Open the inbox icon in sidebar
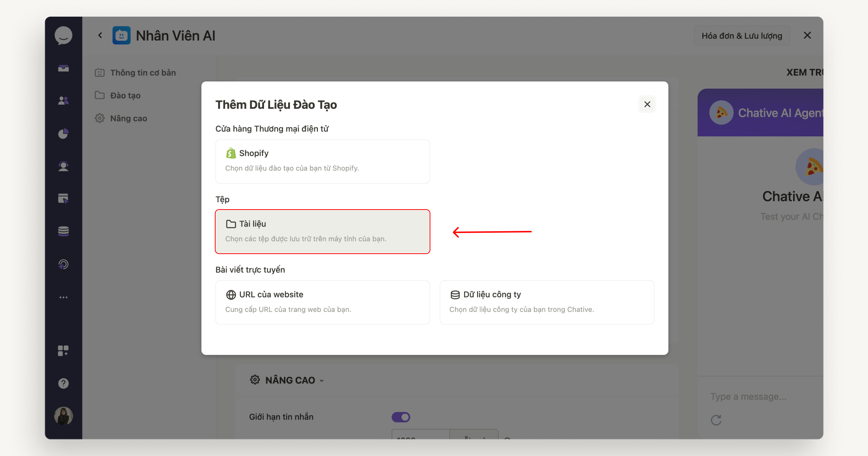The image size is (868, 456). tap(63, 68)
